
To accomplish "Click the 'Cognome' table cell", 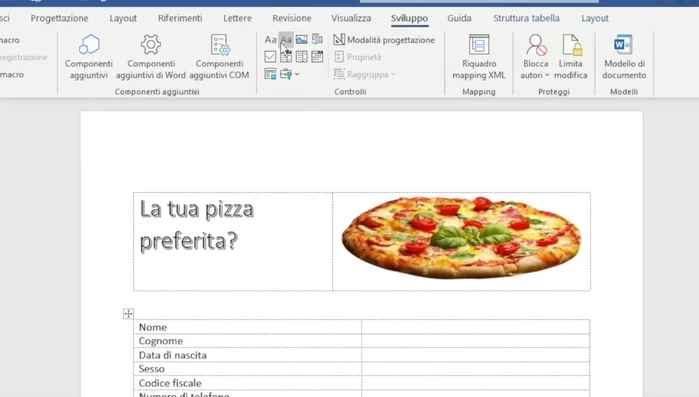I will coord(247,341).
